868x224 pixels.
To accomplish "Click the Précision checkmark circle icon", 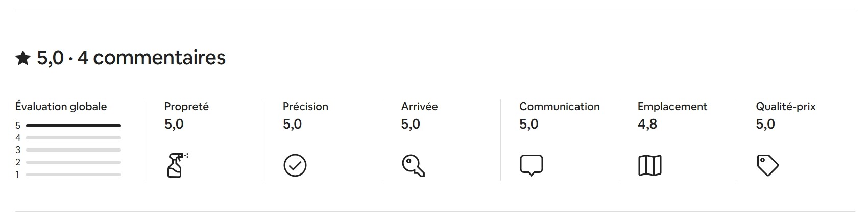I will tap(295, 165).
